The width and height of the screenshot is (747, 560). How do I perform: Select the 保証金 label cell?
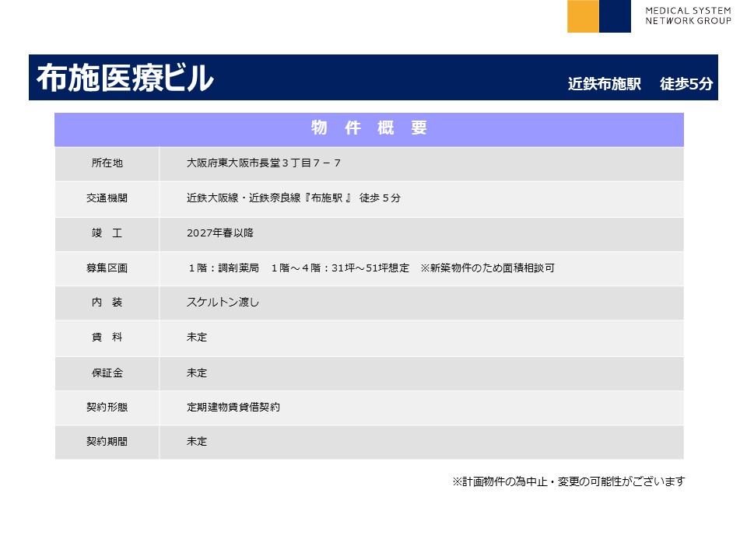tap(107, 373)
